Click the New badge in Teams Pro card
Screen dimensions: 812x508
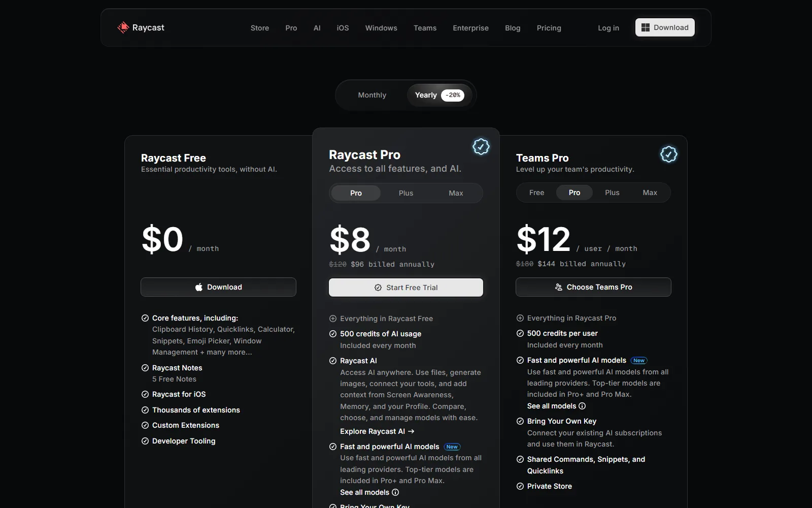pyautogui.click(x=639, y=360)
